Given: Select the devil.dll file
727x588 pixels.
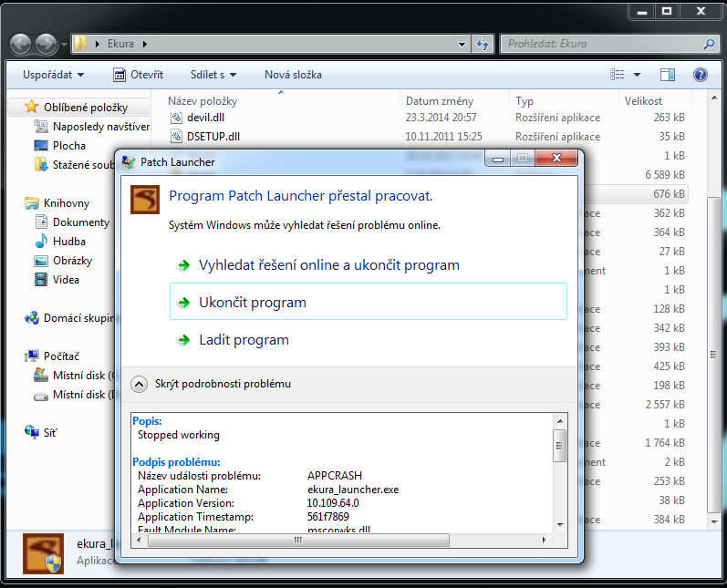Looking at the screenshot, I should 205,118.
